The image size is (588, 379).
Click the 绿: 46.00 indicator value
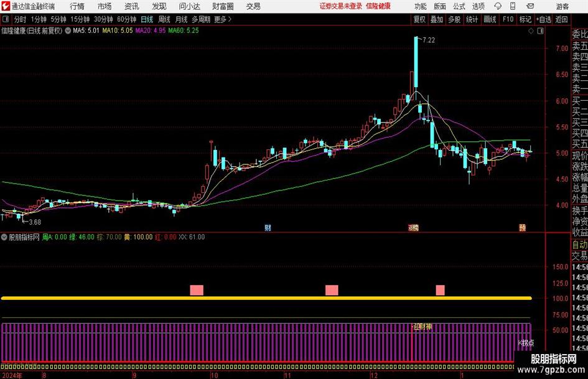(82, 237)
